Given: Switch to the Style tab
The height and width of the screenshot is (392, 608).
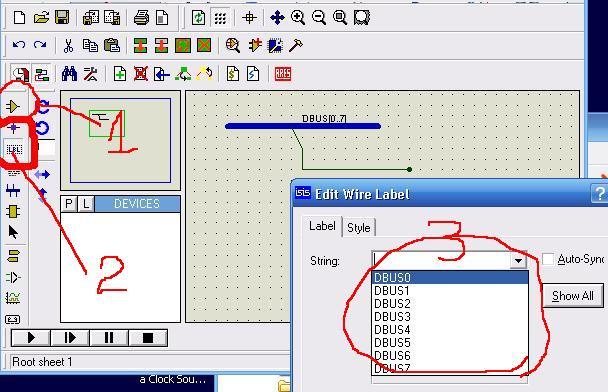Looking at the screenshot, I should click(x=359, y=228).
